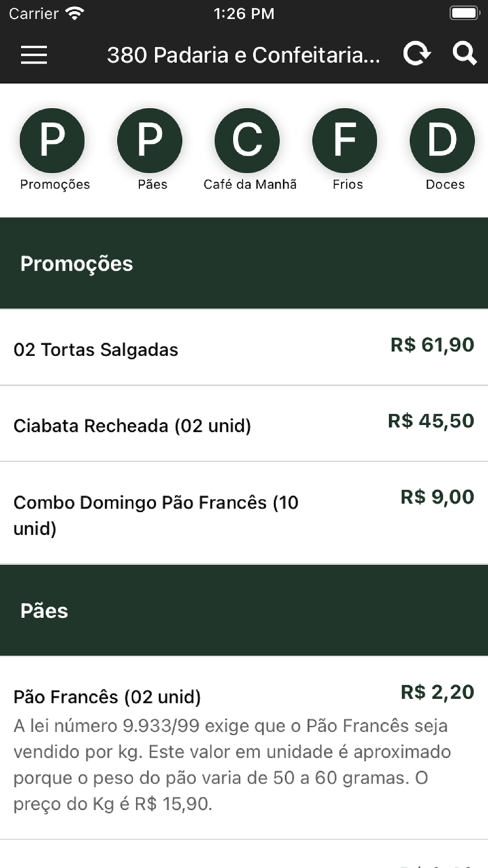
Task: Select the Promoções category circle
Action: coord(52,140)
